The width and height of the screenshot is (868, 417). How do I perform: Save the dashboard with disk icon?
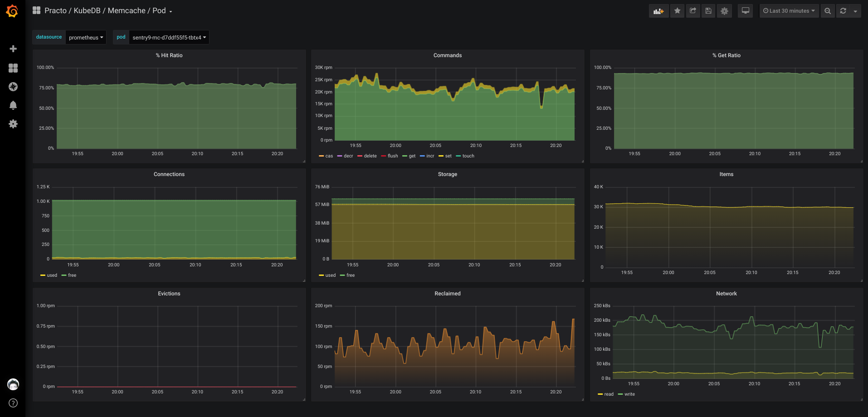pyautogui.click(x=708, y=11)
